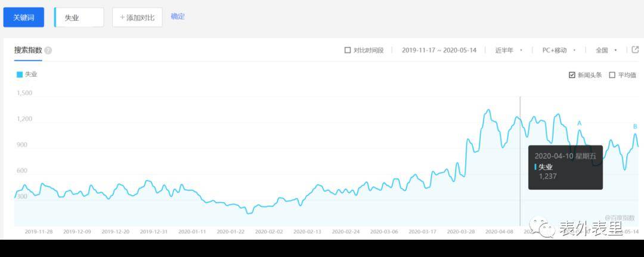The width and height of the screenshot is (644, 257).
Task: Click the 确定 link
Action: 178,17
